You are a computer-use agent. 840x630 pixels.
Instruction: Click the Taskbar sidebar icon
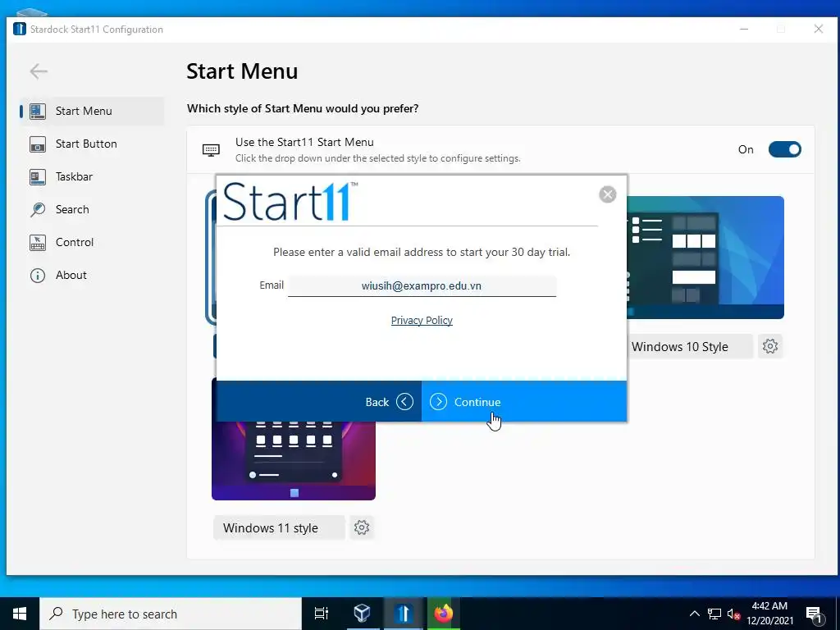click(x=38, y=177)
